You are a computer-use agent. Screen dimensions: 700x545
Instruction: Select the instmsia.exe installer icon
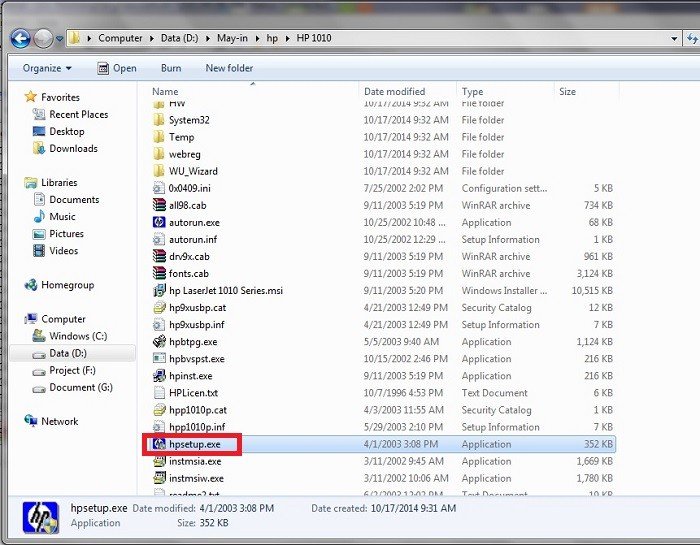coord(159,461)
